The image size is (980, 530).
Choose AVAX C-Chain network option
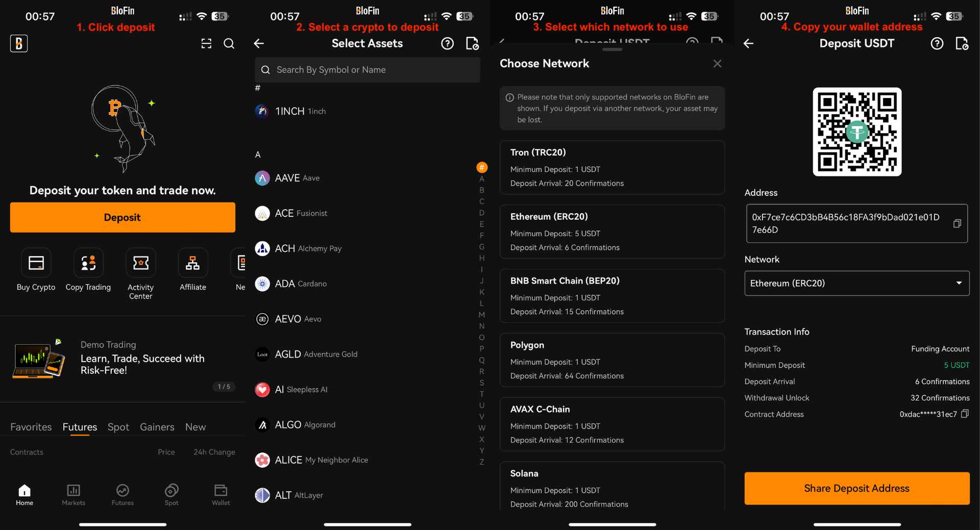(x=612, y=424)
